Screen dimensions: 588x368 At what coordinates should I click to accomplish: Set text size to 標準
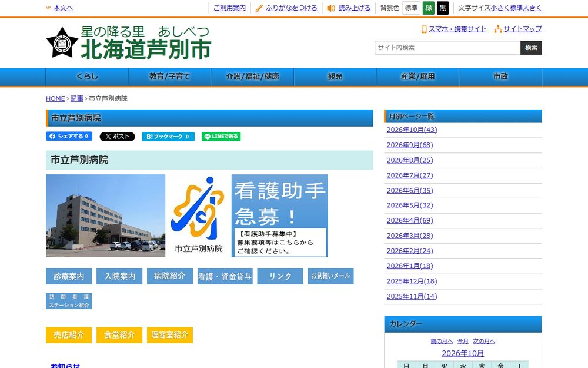tap(516, 8)
